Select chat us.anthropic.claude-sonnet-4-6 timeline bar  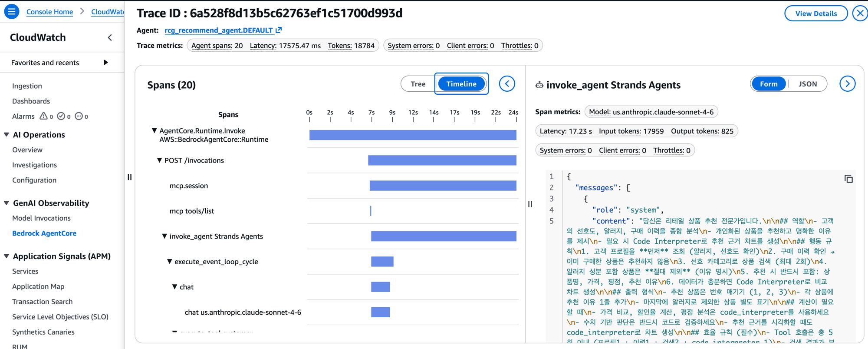click(381, 312)
